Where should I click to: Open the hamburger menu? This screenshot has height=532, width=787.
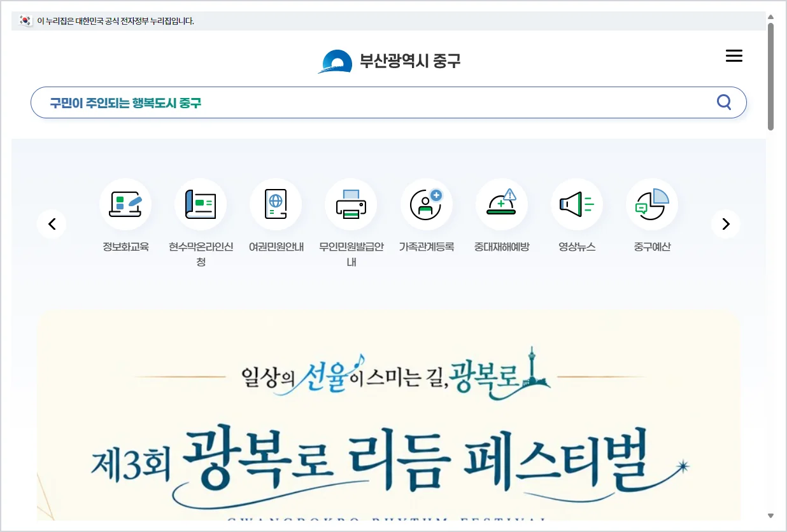pyautogui.click(x=734, y=56)
